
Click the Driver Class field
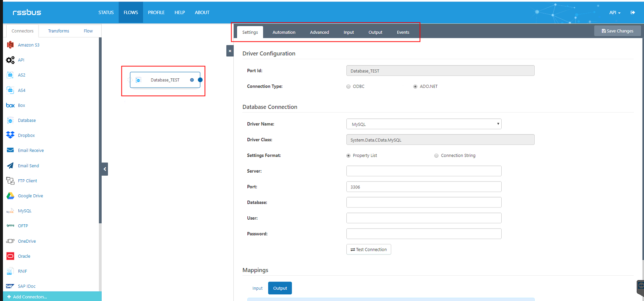pyautogui.click(x=440, y=140)
